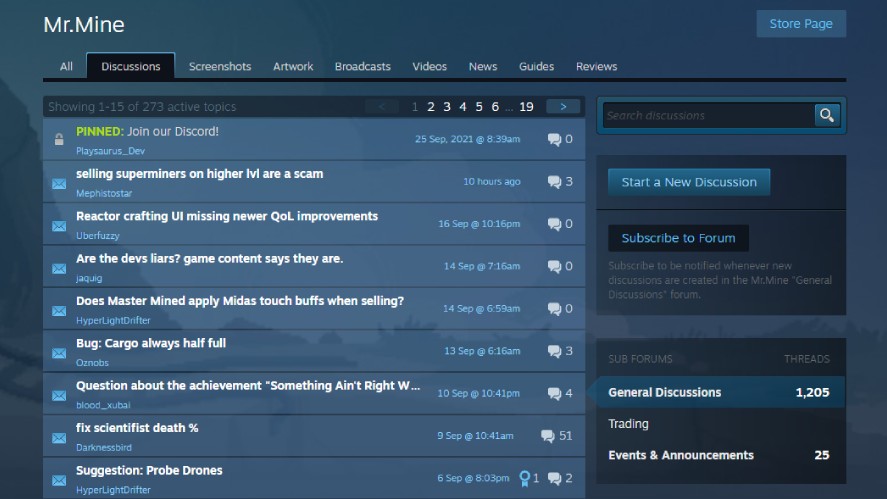This screenshot has width=887, height=499.
Task: Open the News tab
Action: pos(483,66)
